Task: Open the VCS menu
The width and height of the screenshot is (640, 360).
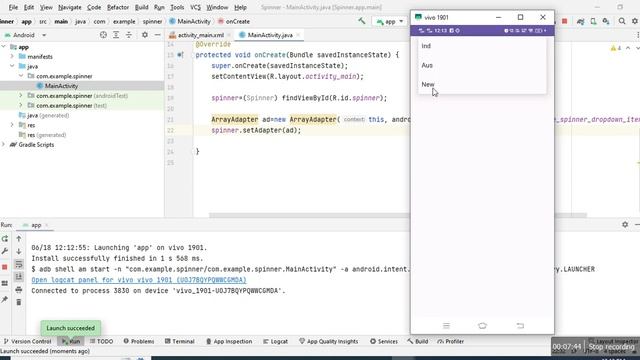Action: point(196,7)
